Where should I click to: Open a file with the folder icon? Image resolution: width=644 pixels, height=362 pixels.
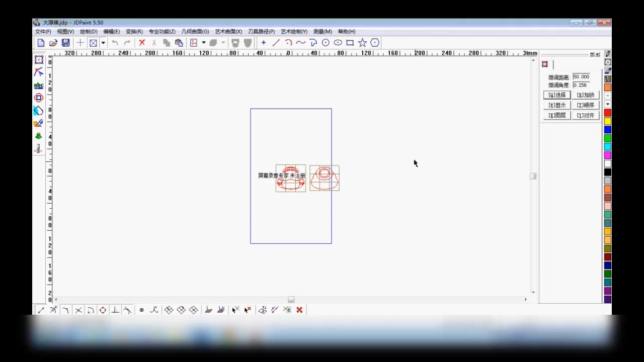(x=53, y=43)
